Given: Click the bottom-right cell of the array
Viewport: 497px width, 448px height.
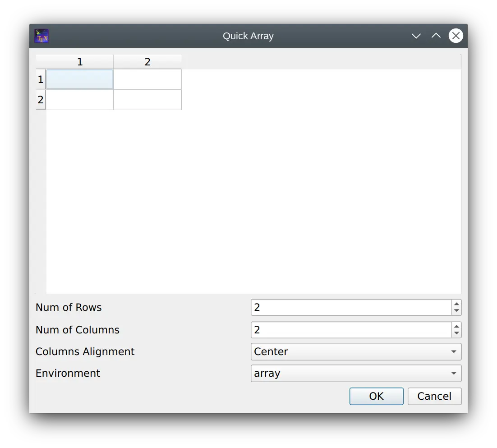Looking at the screenshot, I should click(147, 99).
